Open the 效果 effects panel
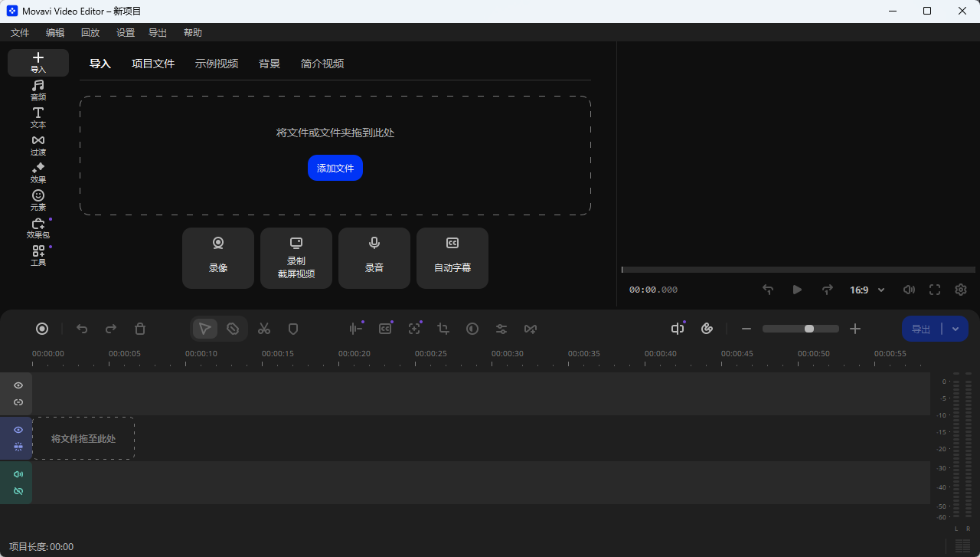980x557 pixels. pos(38,173)
